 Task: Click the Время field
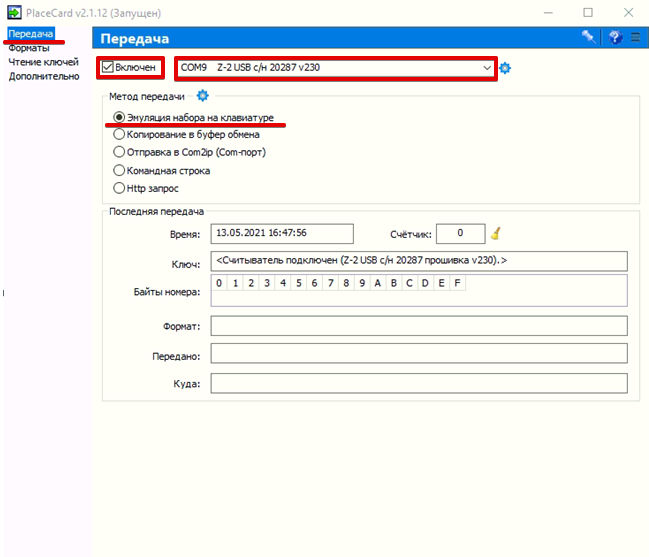[x=282, y=233]
